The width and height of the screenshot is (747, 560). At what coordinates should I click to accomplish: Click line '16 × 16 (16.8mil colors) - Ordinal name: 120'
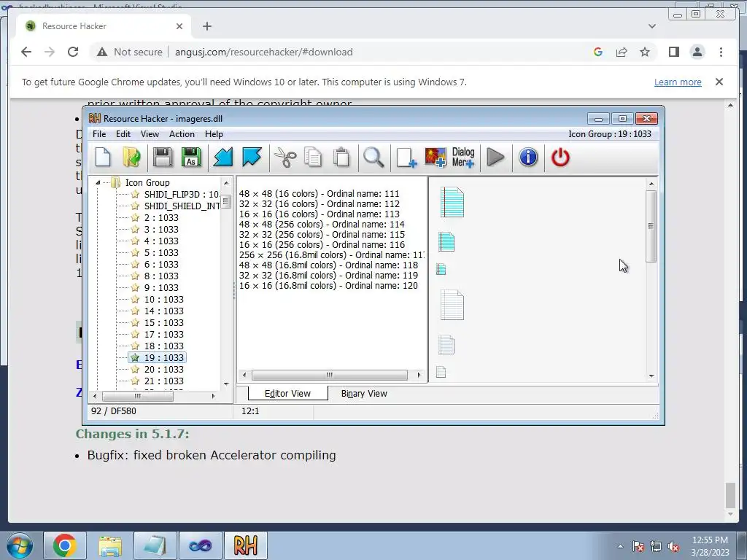click(x=328, y=285)
